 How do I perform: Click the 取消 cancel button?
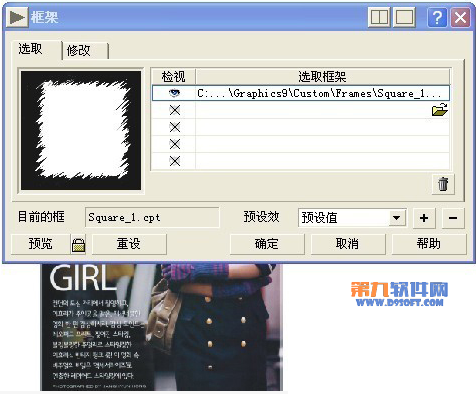pyautogui.click(x=348, y=244)
